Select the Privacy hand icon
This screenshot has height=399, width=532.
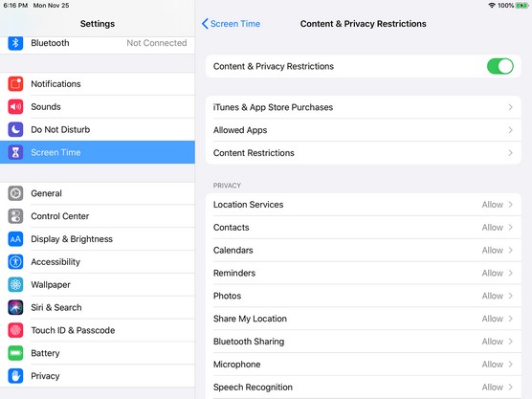pos(15,376)
